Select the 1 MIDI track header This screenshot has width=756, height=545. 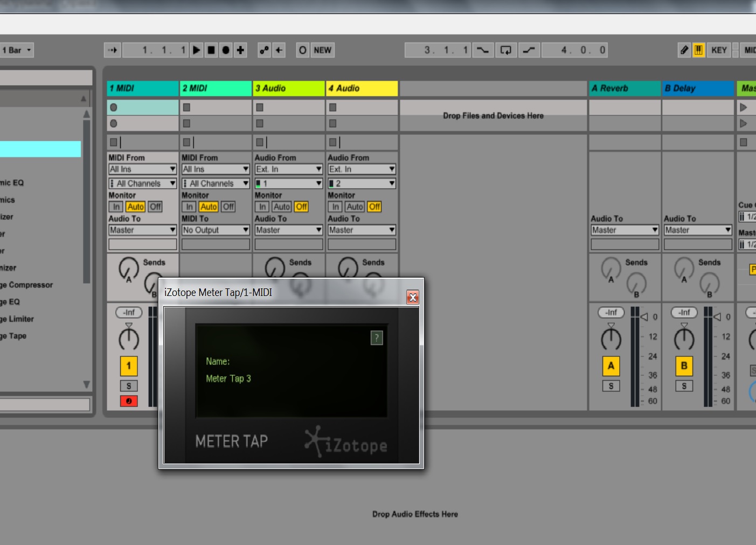(143, 88)
